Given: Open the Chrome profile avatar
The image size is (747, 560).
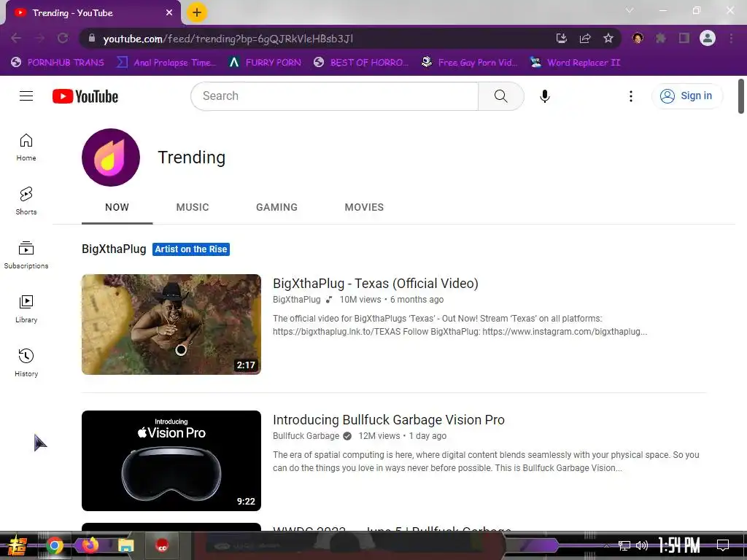Looking at the screenshot, I should [708, 38].
